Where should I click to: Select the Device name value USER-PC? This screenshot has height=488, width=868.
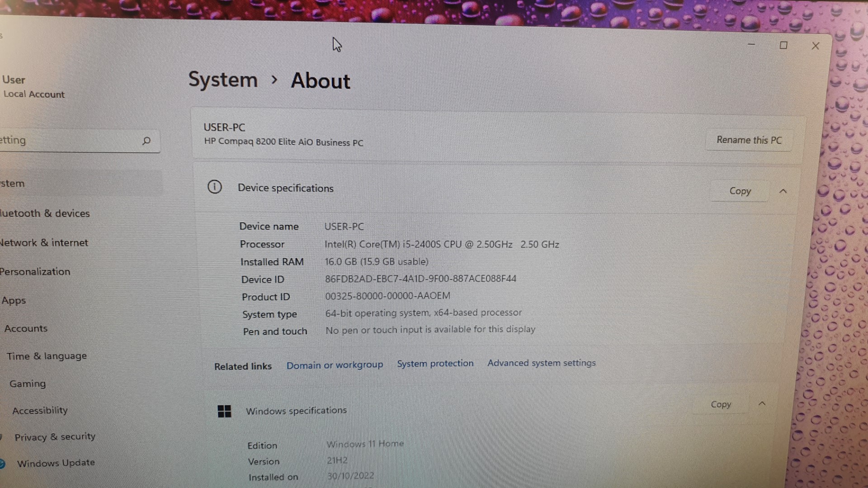tap(344, 226)
